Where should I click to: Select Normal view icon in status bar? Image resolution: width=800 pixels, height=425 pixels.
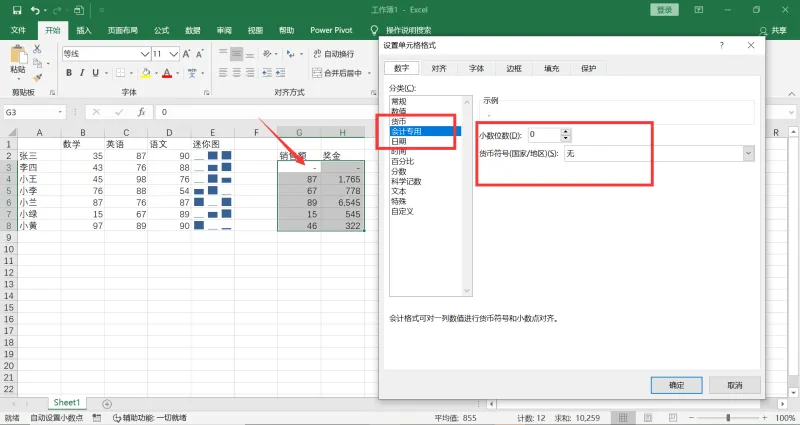point(623,418)
